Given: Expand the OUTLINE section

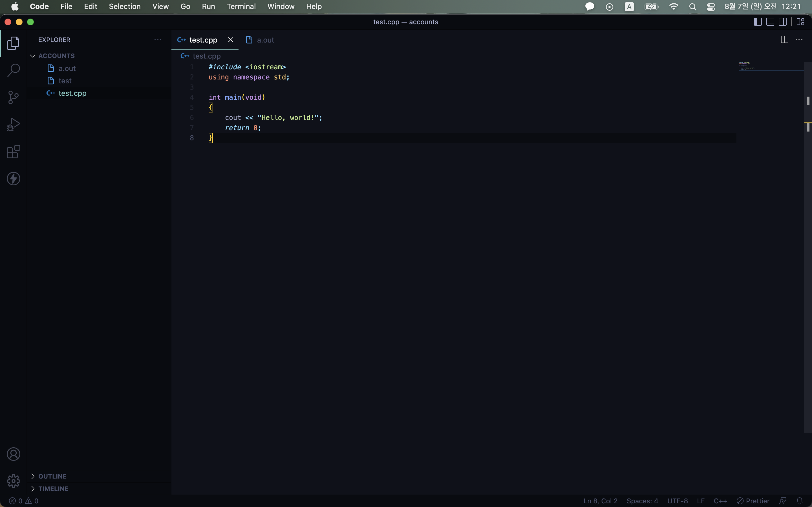Looking at the screenshot, I should (x=52, y=476).
